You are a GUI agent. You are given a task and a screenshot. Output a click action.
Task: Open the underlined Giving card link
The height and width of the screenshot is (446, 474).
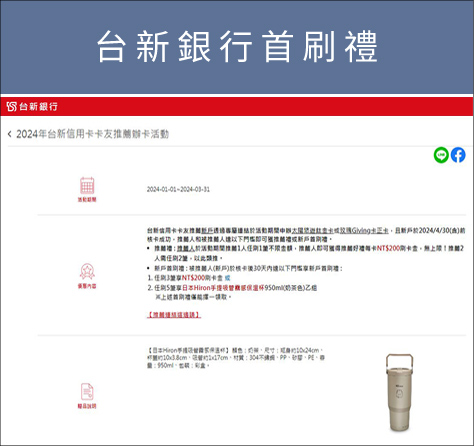(364, 230)
